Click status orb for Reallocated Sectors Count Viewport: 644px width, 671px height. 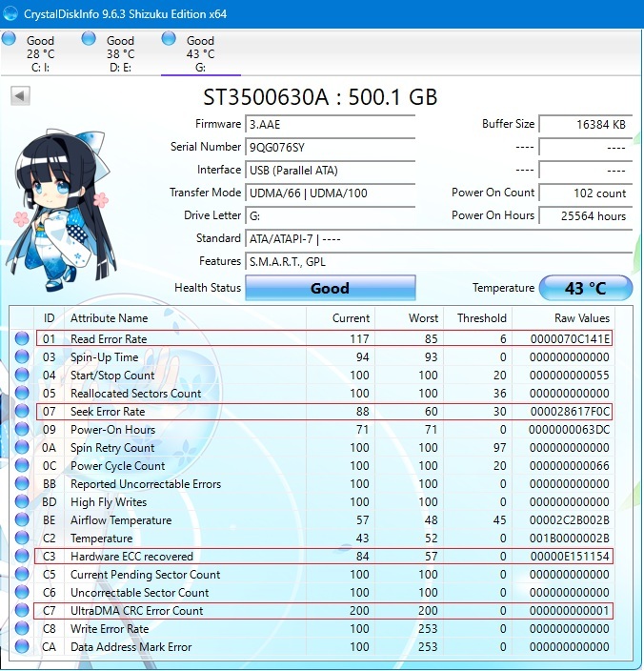pyautogui.click(x=22, y=393)
